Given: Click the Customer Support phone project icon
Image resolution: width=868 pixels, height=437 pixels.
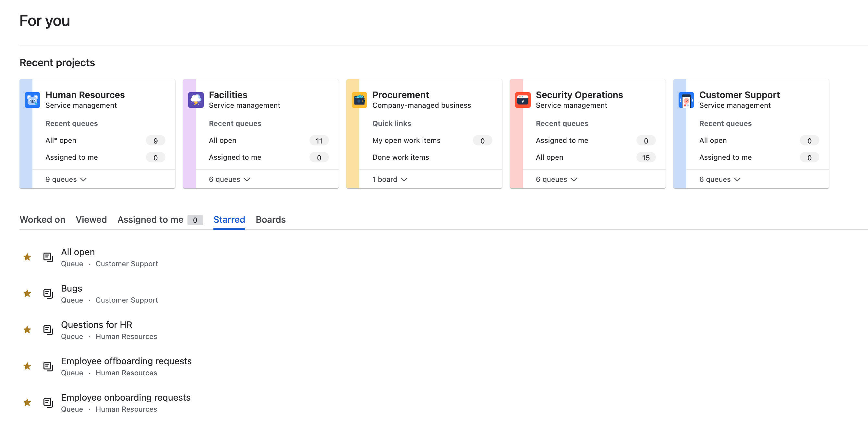Looking at the screenshot, I should [686, 100].
